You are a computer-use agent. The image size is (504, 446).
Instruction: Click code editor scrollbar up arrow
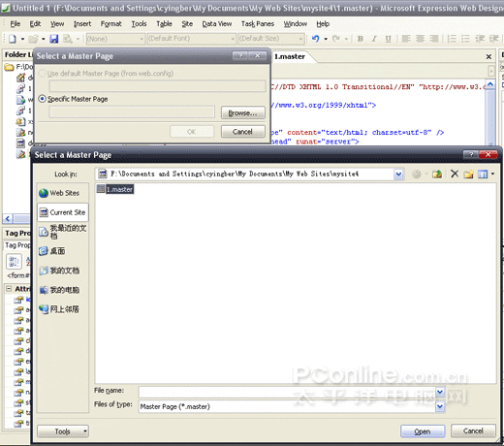490,84
